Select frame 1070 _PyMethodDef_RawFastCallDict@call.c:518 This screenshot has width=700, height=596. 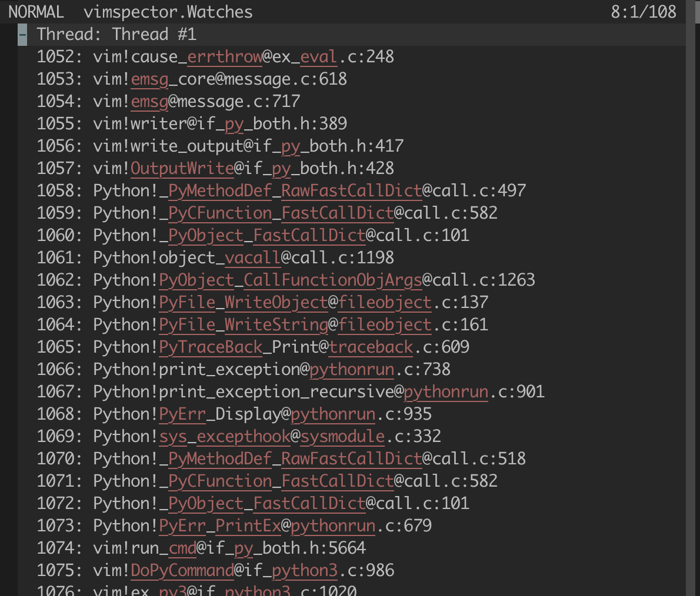(281, 458)
